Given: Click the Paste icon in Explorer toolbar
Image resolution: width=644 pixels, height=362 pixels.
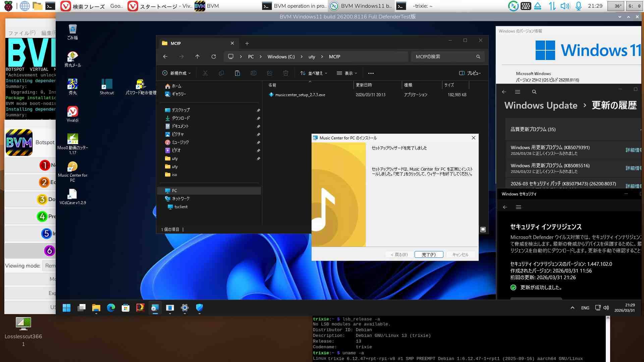Looking at the screenshot, I should click(237, 73).
